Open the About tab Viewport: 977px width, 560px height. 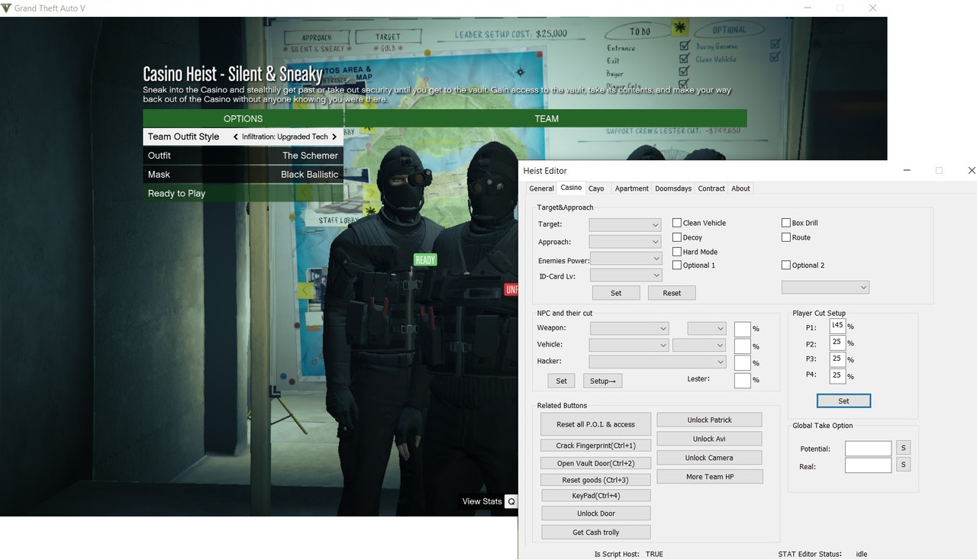[x=740, y=188]
